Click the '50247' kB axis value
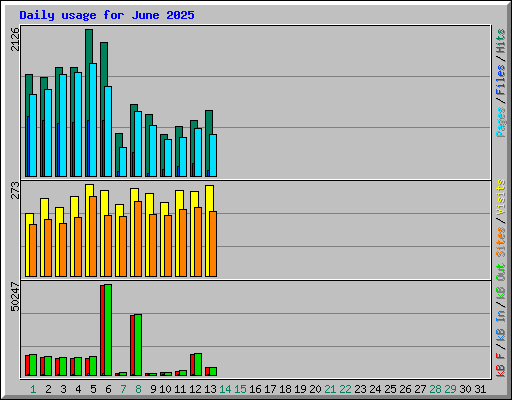This screenshot has width=512, height=400. point(15,296)
